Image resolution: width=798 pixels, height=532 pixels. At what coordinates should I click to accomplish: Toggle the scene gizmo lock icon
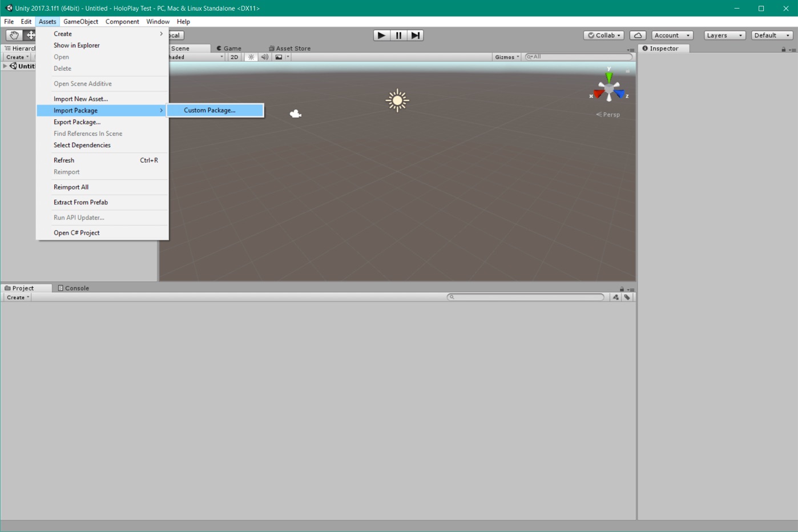click(x=627, y=71)
